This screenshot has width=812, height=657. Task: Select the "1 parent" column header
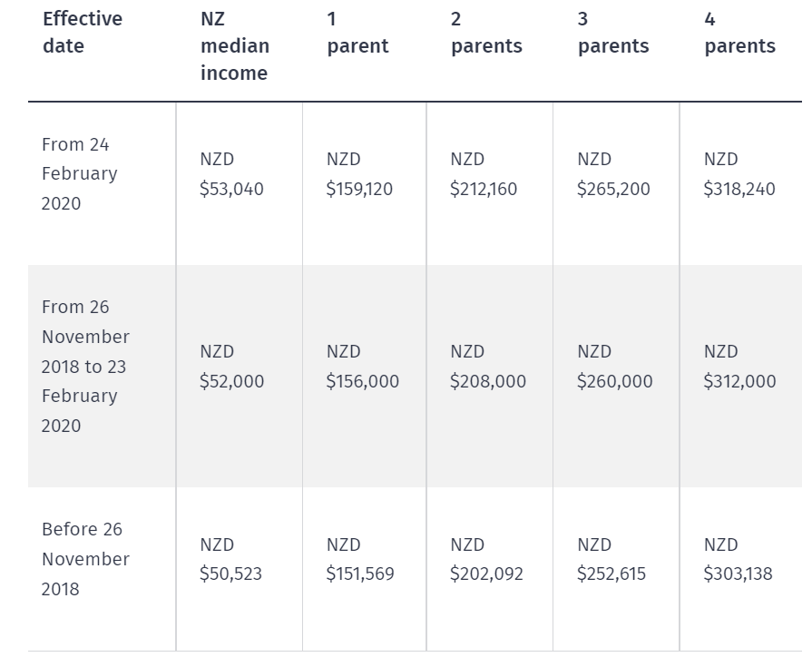tap(357, 33)
